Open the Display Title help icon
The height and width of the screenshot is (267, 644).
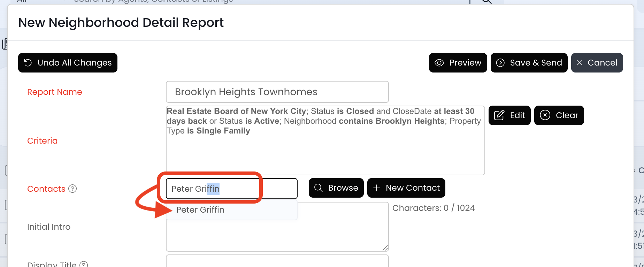click(84, 264)
